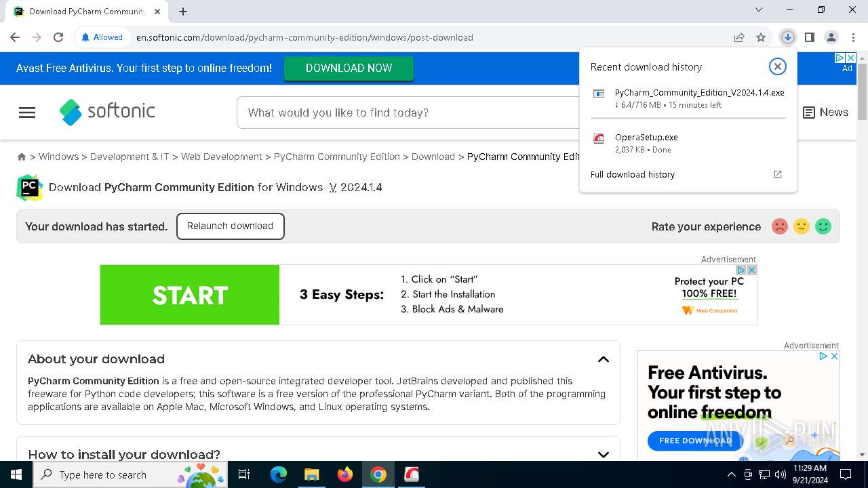
Task: Open the Chrome profile avatar icon
Action: (831, 37)
